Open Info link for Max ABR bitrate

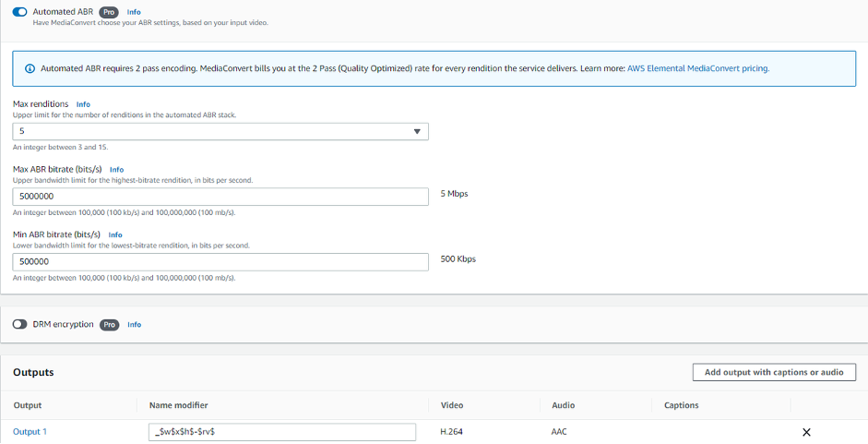[116, 170]
